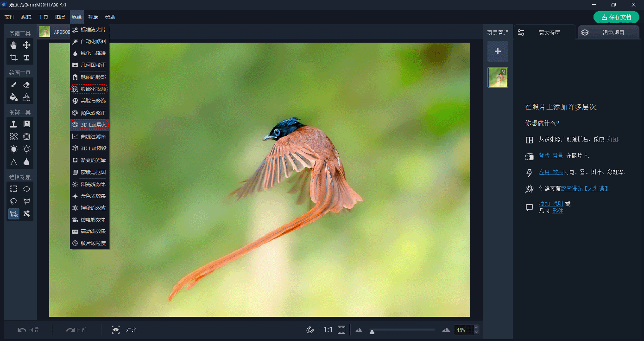The image size is (644, 341).
Task: Choose 神秘的效应 from the open menu
Action: click(x=90, y=208)
